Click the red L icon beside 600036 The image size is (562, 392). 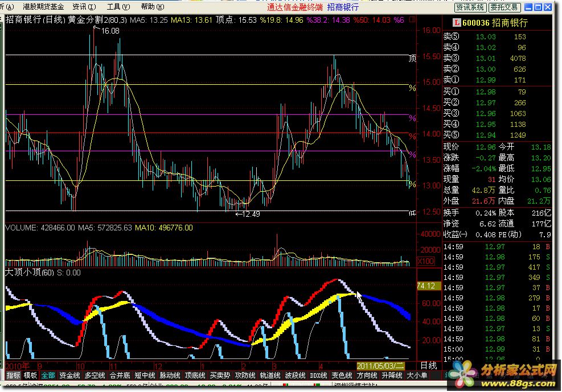[456, 23]
